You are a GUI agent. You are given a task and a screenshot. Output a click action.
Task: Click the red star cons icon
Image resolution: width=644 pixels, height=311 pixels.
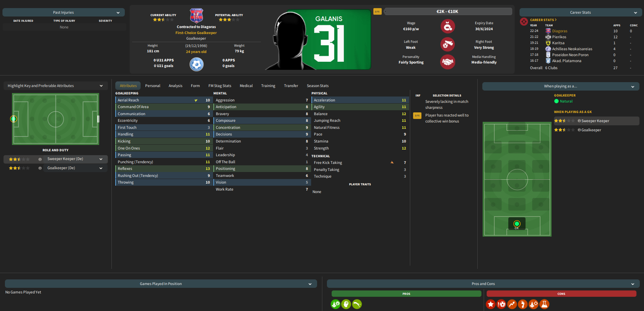pyautogui.click(x=491, y=304)
